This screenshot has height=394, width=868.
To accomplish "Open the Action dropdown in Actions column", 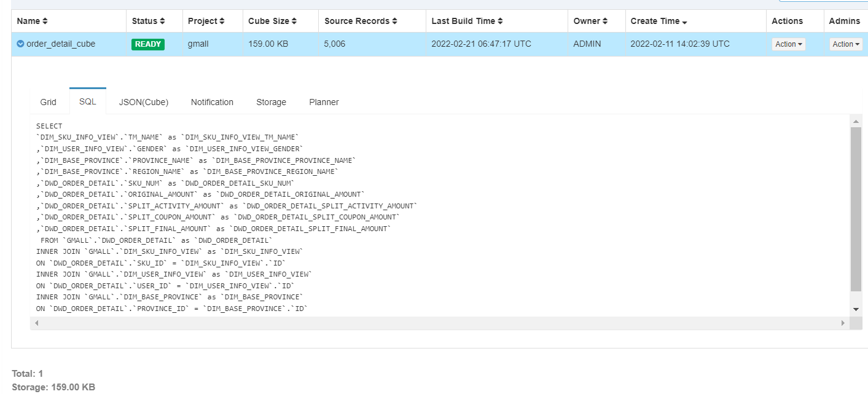I will (x=788, y=44).
